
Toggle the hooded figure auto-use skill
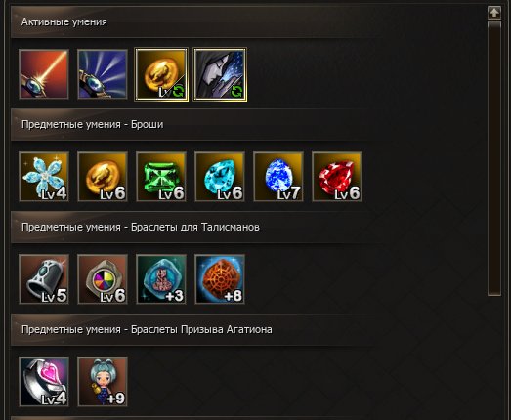[220, 74]
